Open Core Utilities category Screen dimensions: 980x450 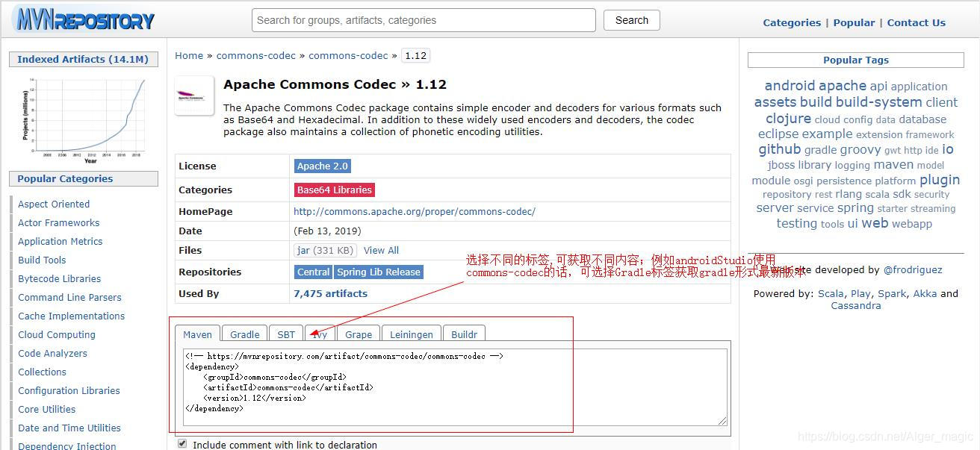pos(46,409)
